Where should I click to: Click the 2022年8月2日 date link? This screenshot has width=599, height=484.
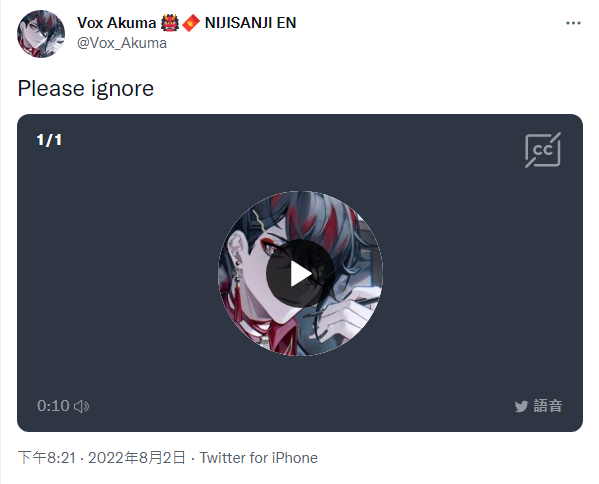[137, 458]
